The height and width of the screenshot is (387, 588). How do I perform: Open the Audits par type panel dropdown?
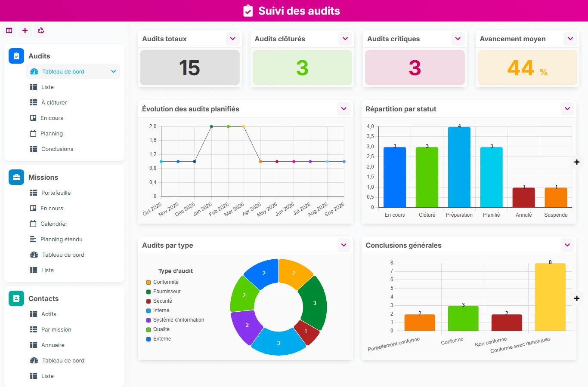click(x=344, y=245)
